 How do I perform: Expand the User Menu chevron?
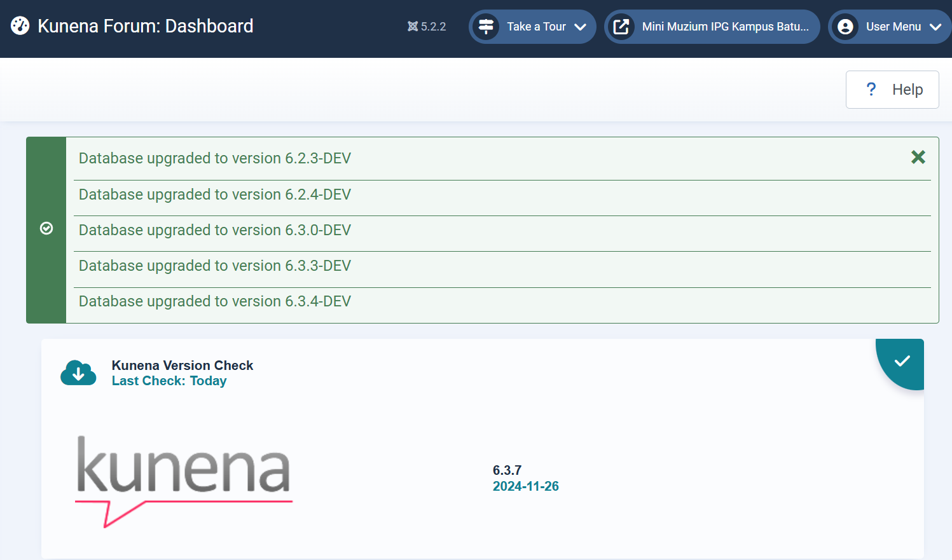pos(935,27)
